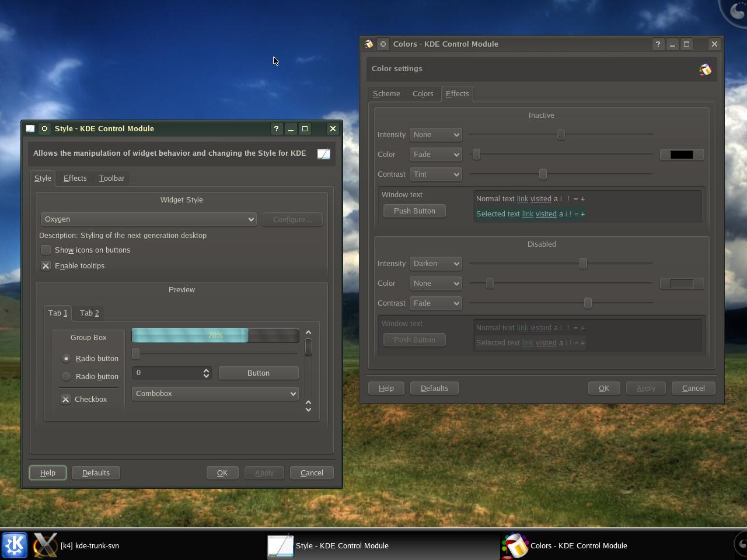Open the KDE application launcher menu
747x560 pixels.
[14, 545]
